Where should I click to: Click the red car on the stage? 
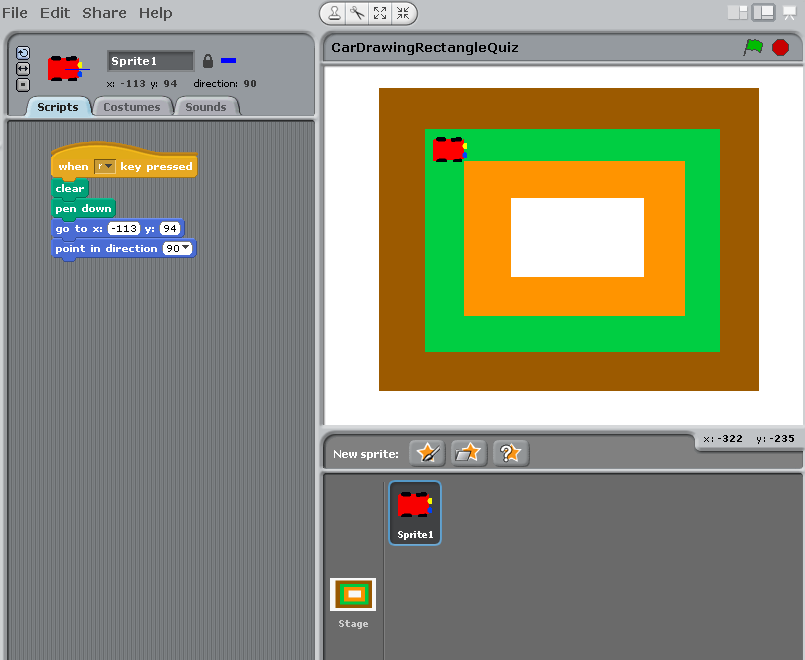click(x=450, y=149)
